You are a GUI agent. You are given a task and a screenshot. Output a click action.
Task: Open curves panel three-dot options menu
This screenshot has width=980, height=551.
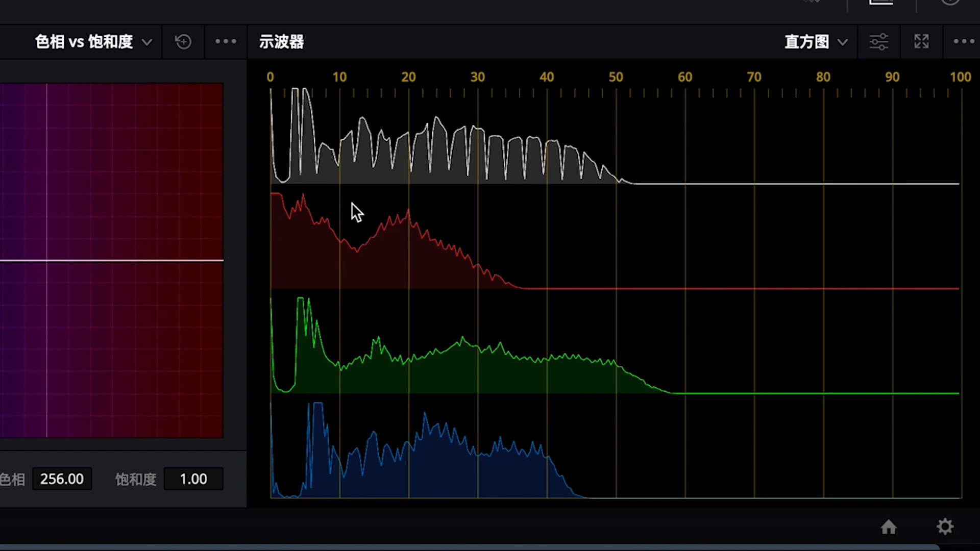pyautogui.click(x=226, y=42)
